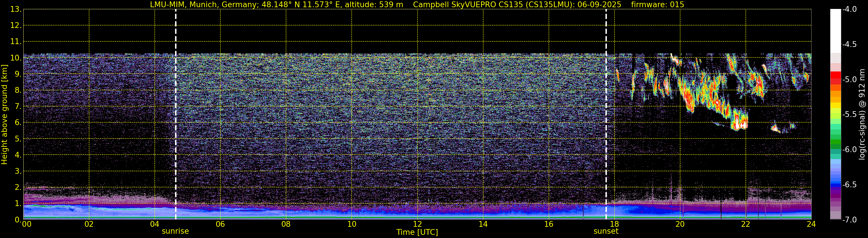Viewport: 868px width, 238px height.
Task: Select the colorbar tick label "-6.5"
Action: coord(850,185)
